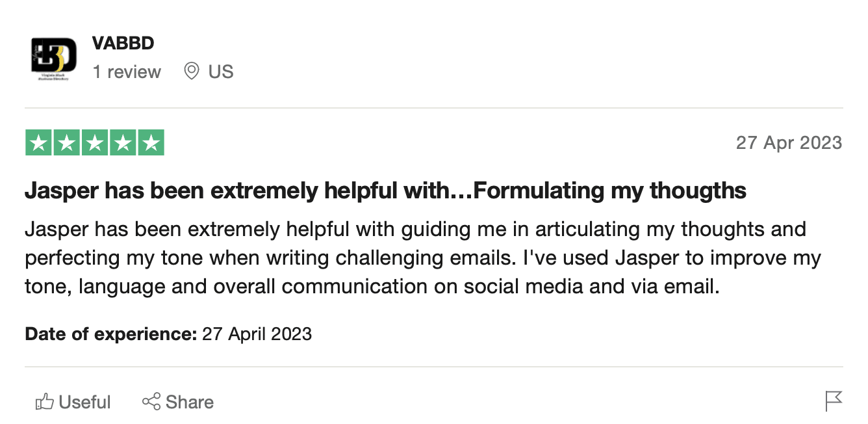
Task: Click the US country label
Action: tap(221, 72)
